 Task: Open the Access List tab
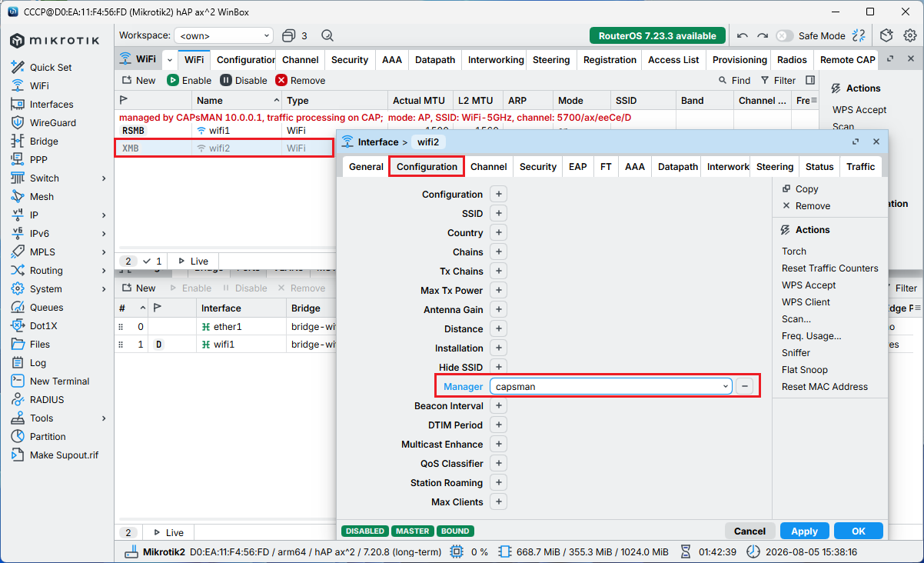(674, 59)
